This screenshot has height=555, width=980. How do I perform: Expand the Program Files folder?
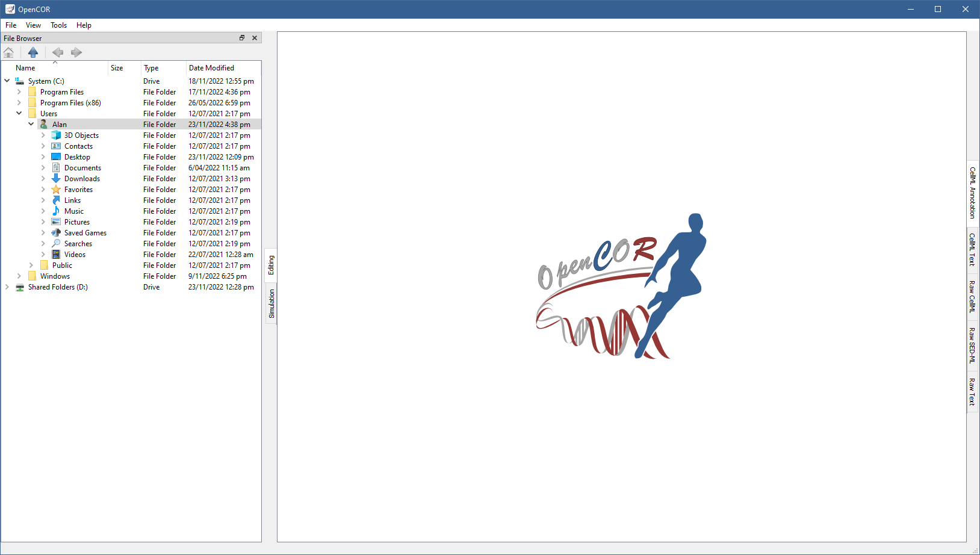tap(19, 92)
